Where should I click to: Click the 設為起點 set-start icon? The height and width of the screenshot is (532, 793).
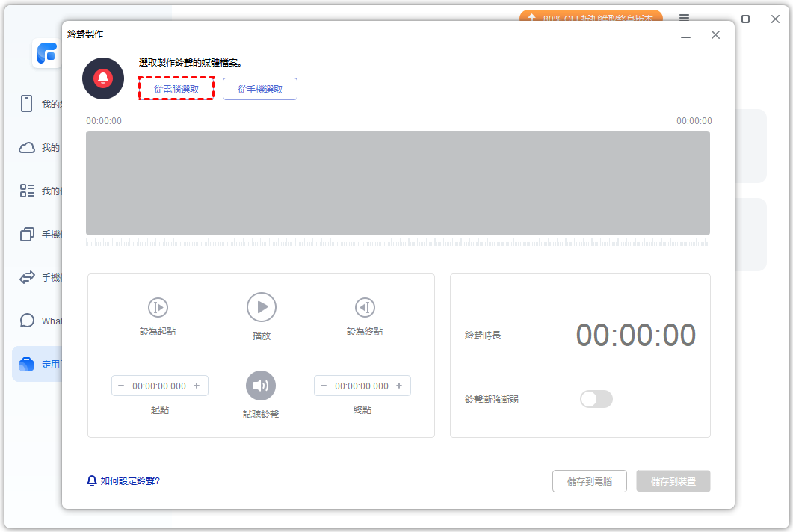(x=158, y=307)
